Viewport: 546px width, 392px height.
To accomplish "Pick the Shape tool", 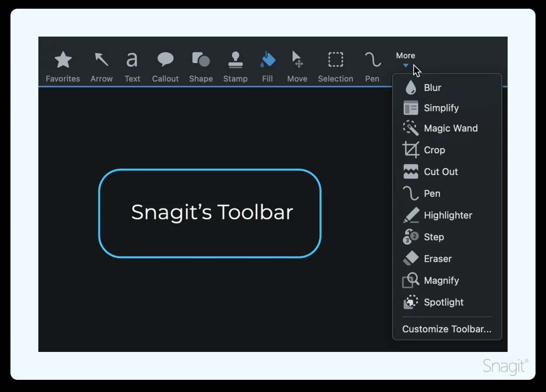I will (201, 67).
